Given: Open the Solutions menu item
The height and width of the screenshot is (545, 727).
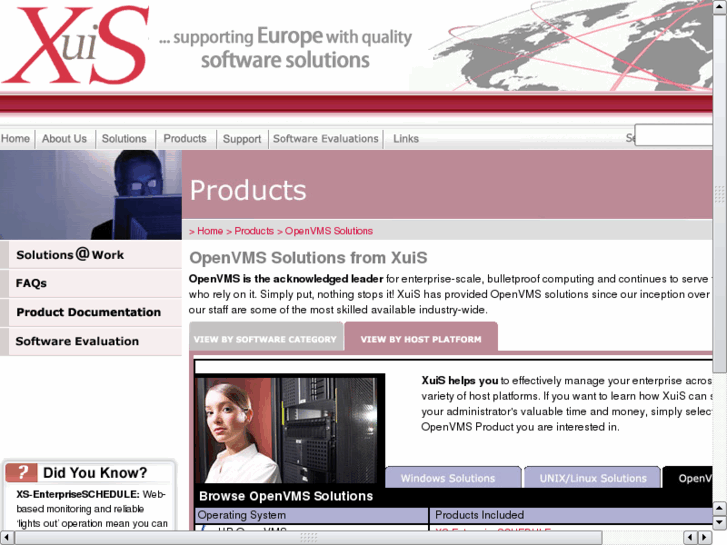Looking at the screenshot, I should point(124,139).
